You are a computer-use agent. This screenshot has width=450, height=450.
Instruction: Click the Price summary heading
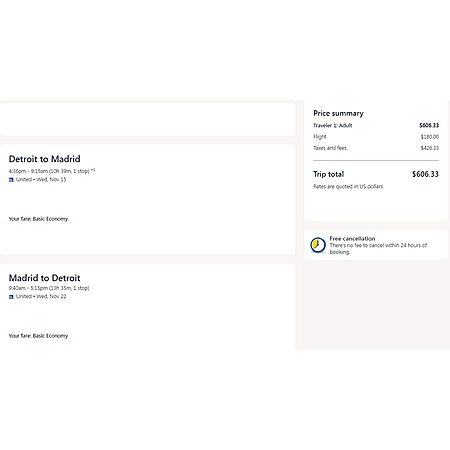[338, 113]
